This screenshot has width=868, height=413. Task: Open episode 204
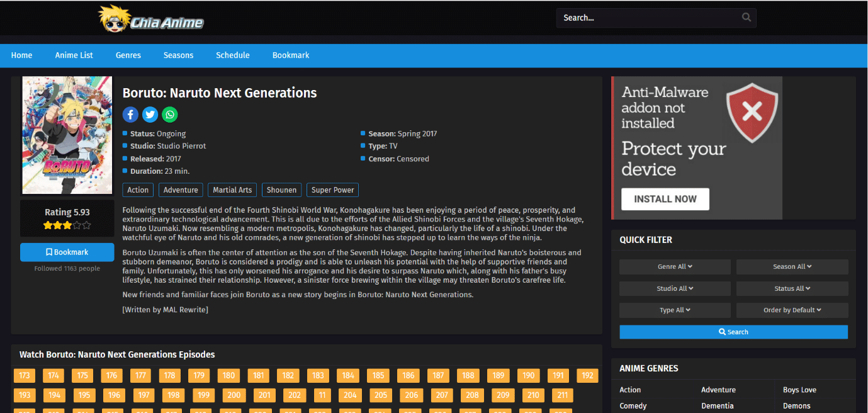(x=350, y=395)
